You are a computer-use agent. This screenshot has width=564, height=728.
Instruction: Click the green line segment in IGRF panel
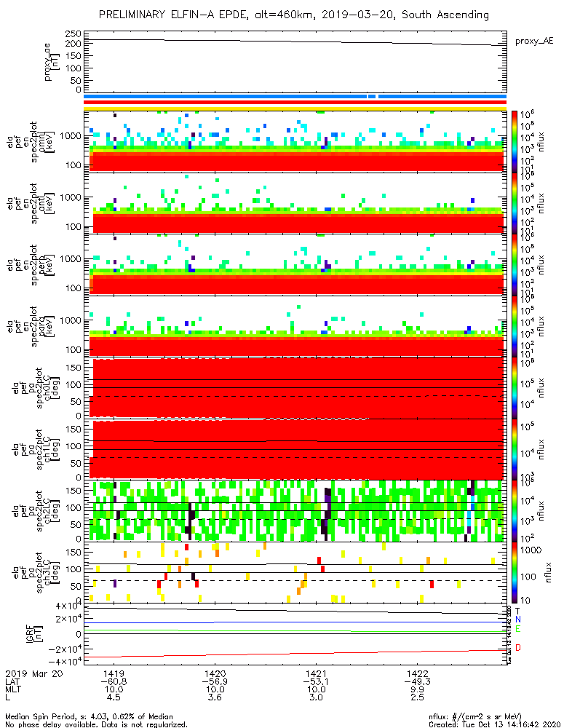click(x=263, y=630)
